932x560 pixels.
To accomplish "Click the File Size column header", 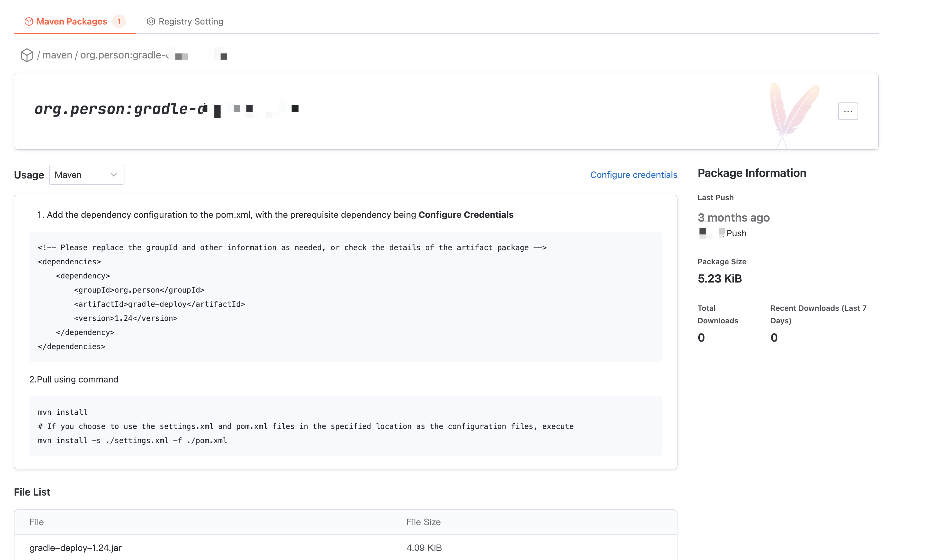I will (423, 522).
